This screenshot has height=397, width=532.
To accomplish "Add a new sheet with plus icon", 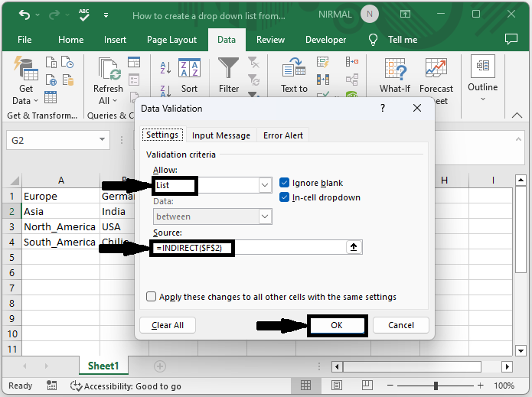I will click(x=160, y=366).
